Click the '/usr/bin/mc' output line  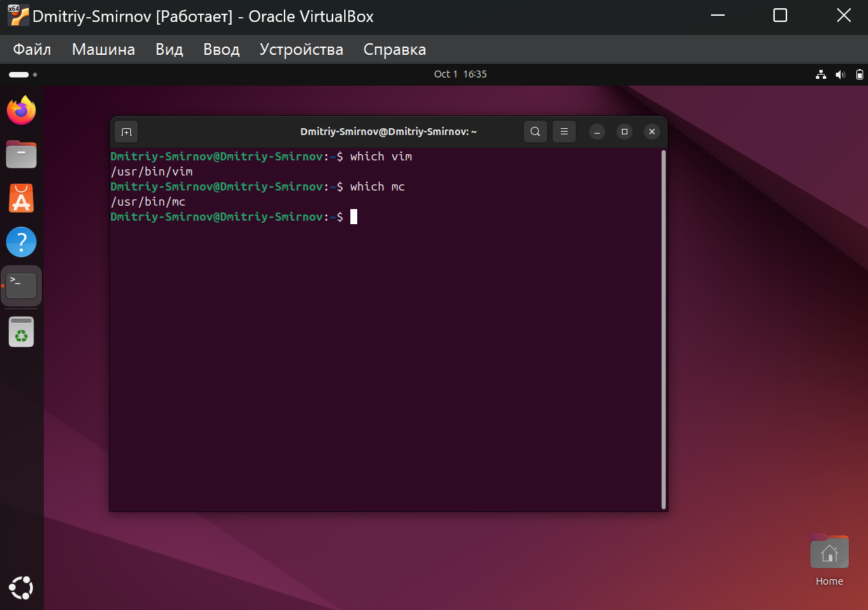(148, 202)
